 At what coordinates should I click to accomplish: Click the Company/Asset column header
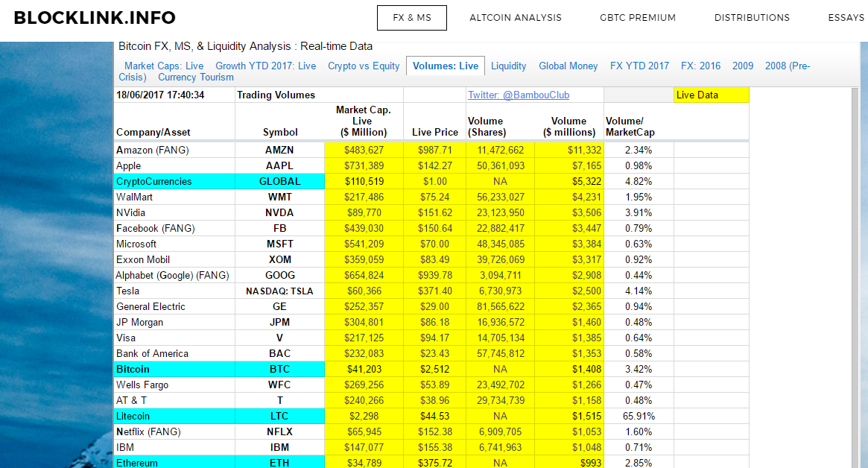click(x=153, y=133)
